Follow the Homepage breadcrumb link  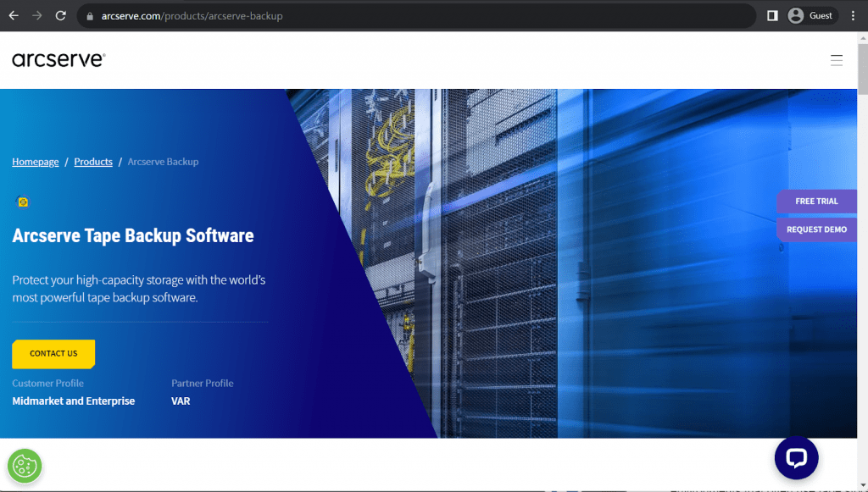tap(36, 162)
